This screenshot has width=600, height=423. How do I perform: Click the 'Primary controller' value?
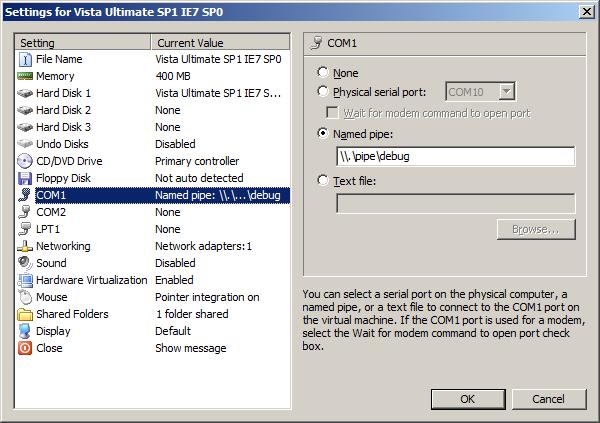point(197,161)
